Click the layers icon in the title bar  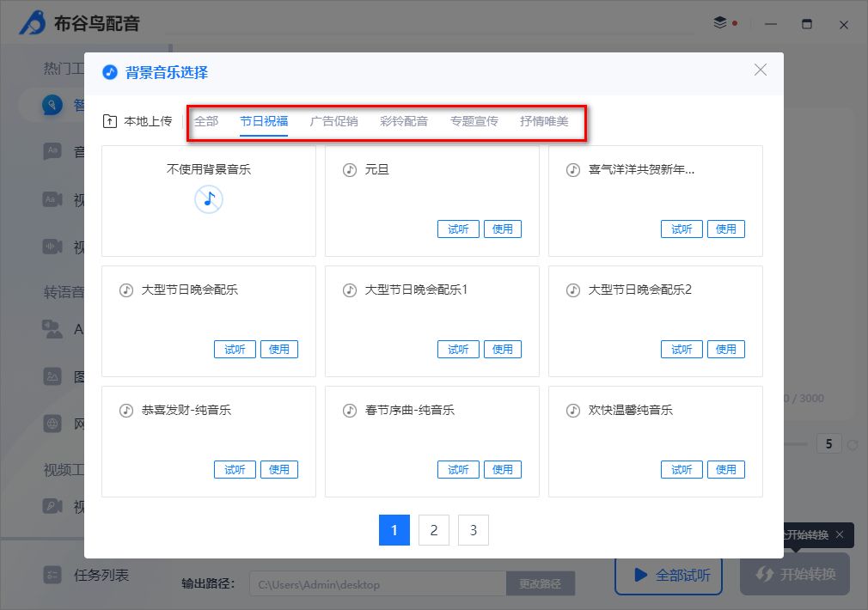pyautogui.click(x=719, y=22)
